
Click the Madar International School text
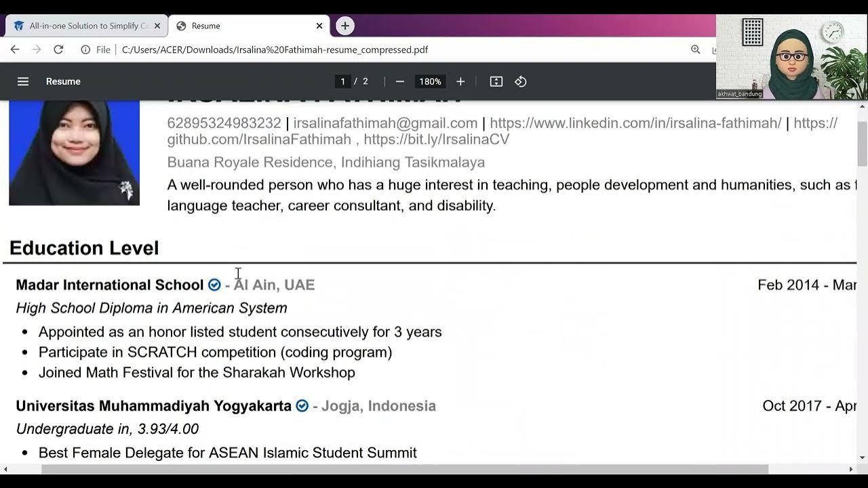click(x=110, y=285)
